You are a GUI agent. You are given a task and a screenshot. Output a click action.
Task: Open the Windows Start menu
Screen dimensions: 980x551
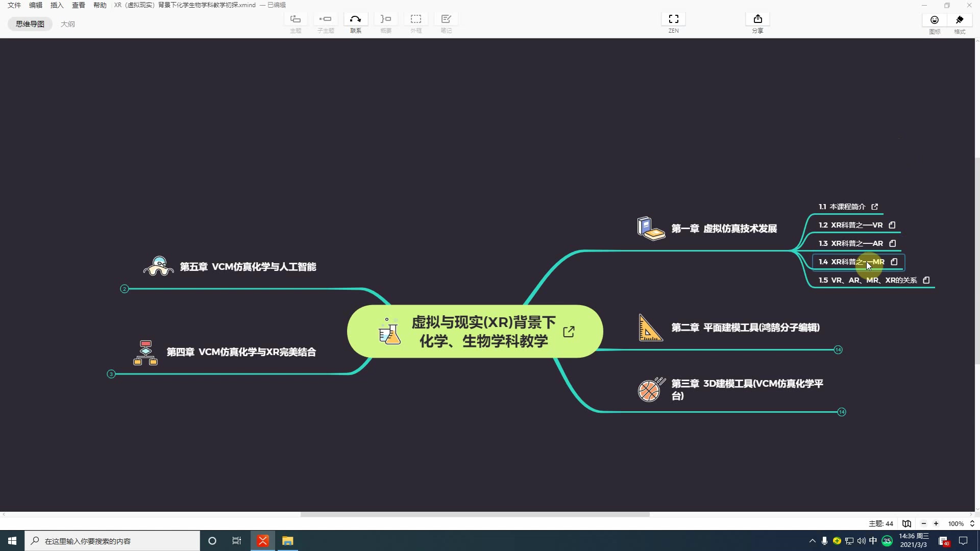[x=12, y=541]
